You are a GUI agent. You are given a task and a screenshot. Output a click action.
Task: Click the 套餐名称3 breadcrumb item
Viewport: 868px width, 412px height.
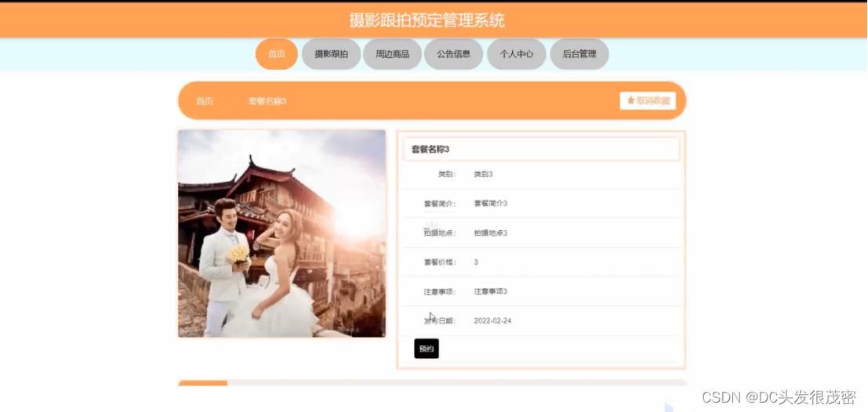point(267,101)
